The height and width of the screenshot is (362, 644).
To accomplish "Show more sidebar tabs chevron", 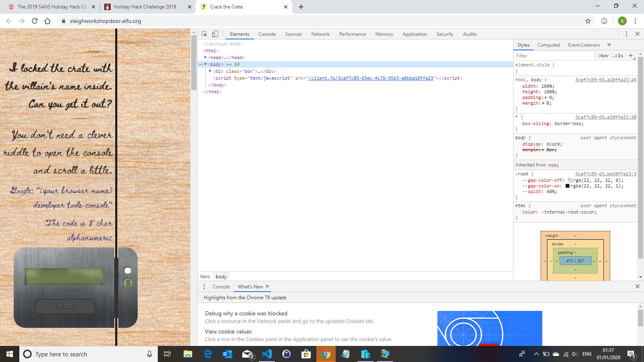I will [x=609, y=45].
